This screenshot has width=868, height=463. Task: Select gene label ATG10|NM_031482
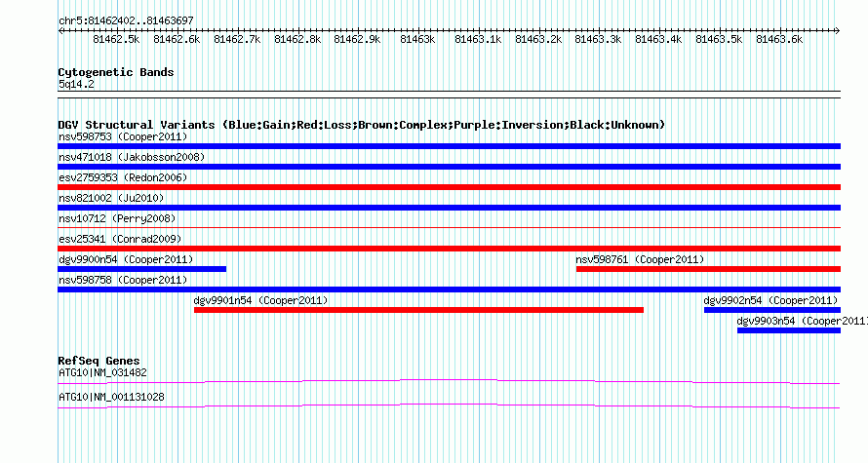tap(102, 372)
